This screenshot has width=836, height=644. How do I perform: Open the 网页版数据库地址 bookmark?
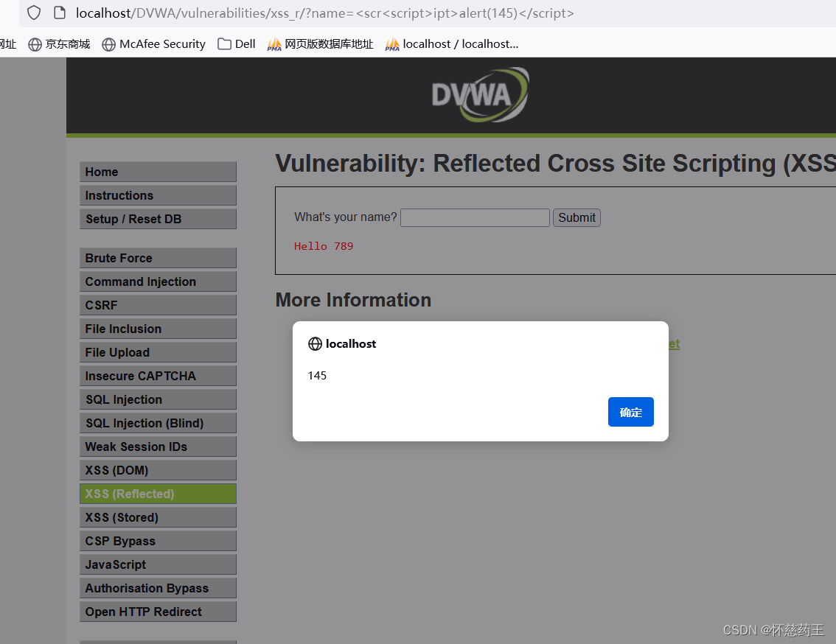pyautogui.click(x=320, y=44)
